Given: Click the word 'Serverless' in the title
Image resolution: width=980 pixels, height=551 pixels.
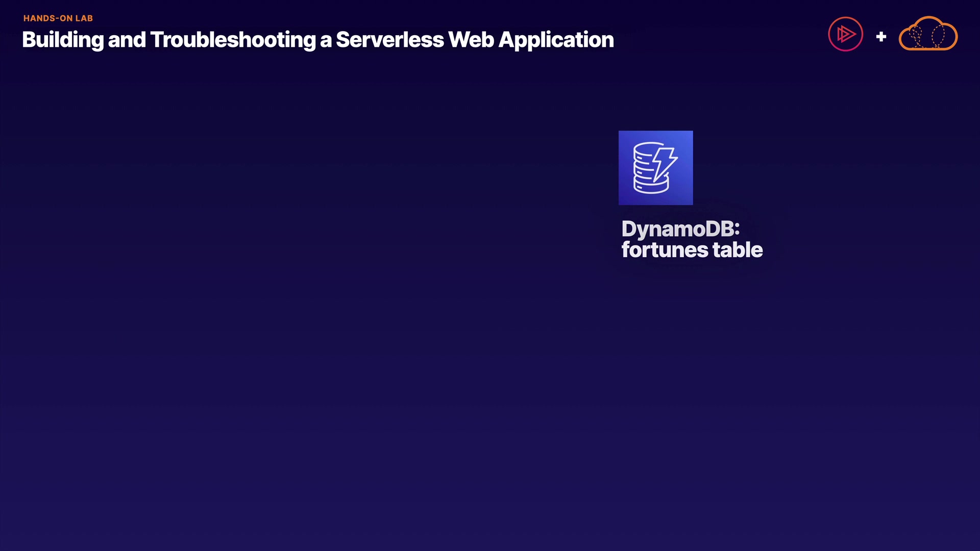Looking at the screenshot, I should tap(389, 40).
